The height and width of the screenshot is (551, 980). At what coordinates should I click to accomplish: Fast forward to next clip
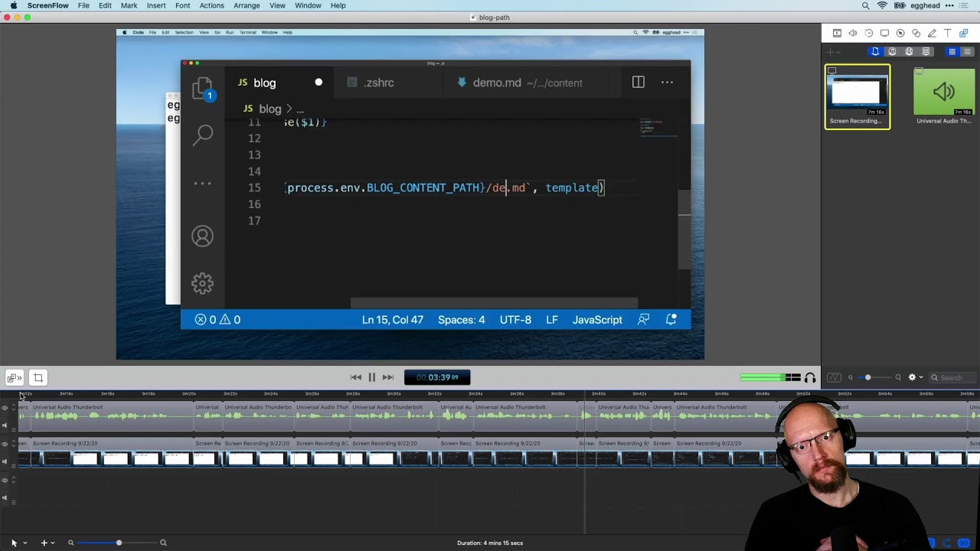(388, 377)
